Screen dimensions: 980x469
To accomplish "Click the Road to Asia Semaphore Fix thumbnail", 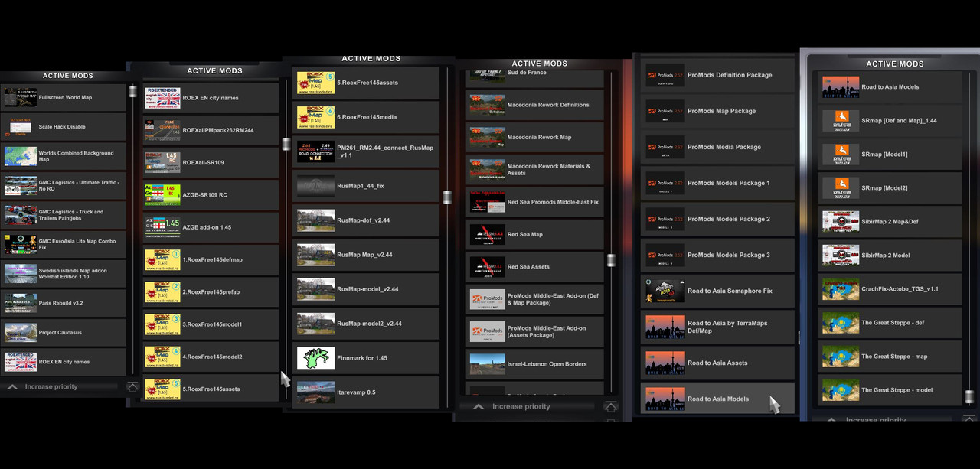I will tap(665, 291).
